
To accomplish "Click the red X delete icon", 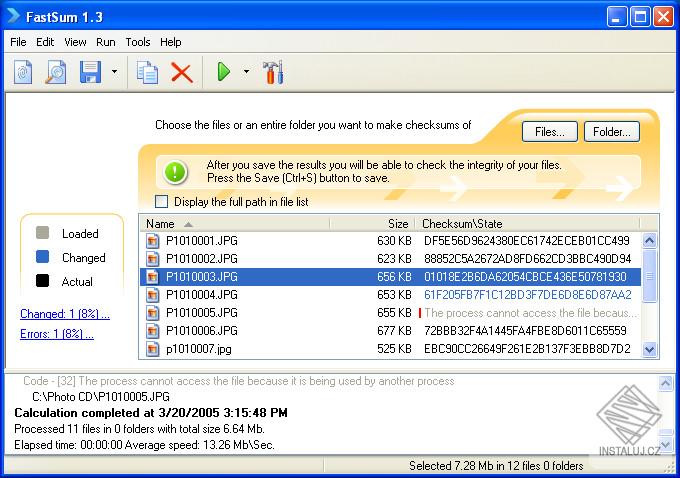I will (182, 72).
